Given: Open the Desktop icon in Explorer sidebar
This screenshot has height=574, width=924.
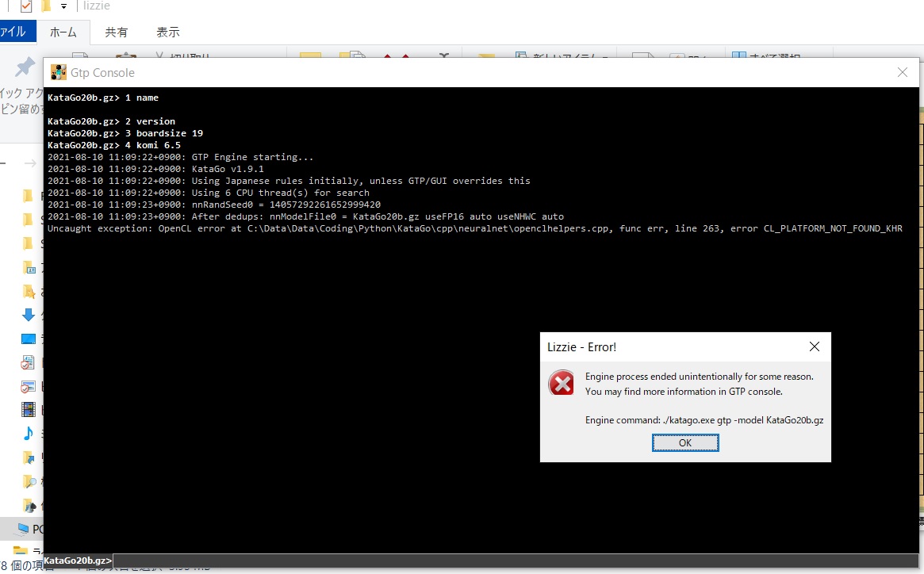Looking at the screenshot, I should (x=29, y=339).
